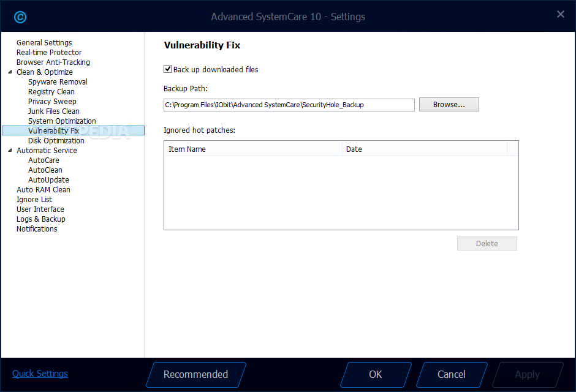Viewport: 576px width, 392px height.
Task: Open General Settings
Action: (44, 43)
